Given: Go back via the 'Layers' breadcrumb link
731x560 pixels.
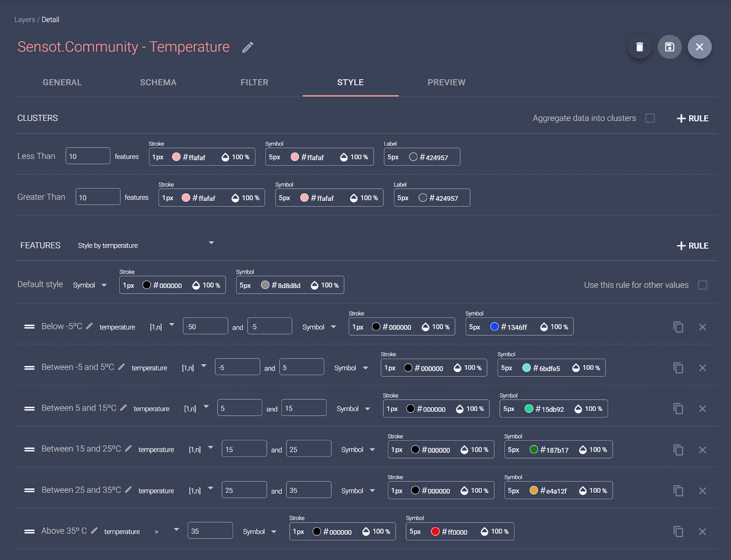Looking at the screenshot, I should [x=25, y=19].
